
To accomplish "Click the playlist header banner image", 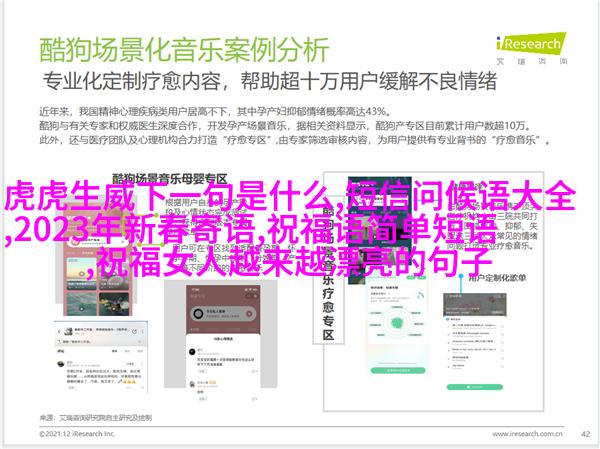I will pyautogui.click(x=474, y=305).
